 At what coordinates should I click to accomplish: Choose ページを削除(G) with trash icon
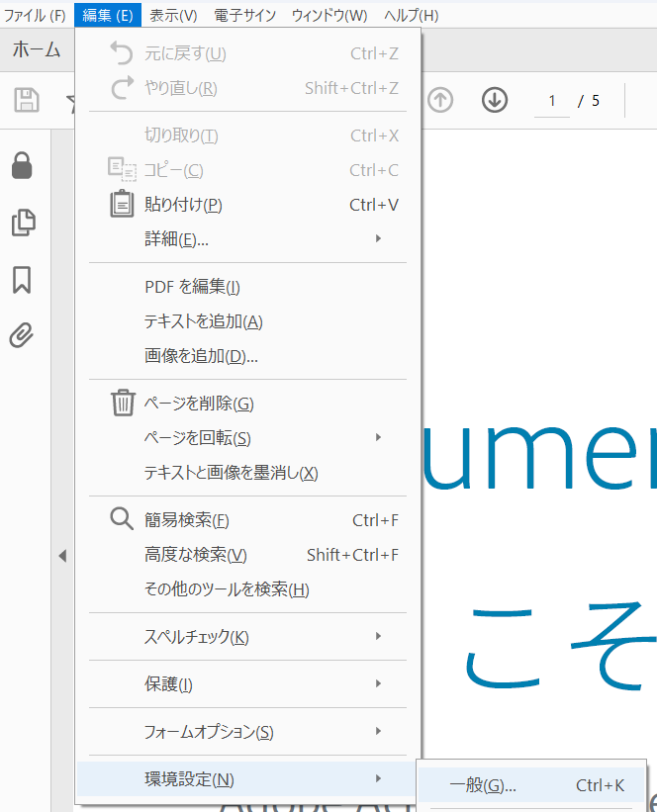pos(247,403)
